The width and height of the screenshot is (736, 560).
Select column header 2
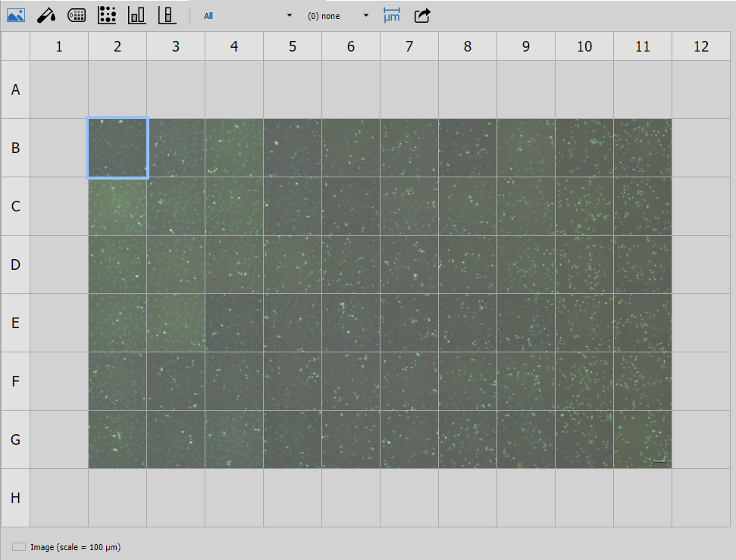pyautogui.click(x=117, y=46)
